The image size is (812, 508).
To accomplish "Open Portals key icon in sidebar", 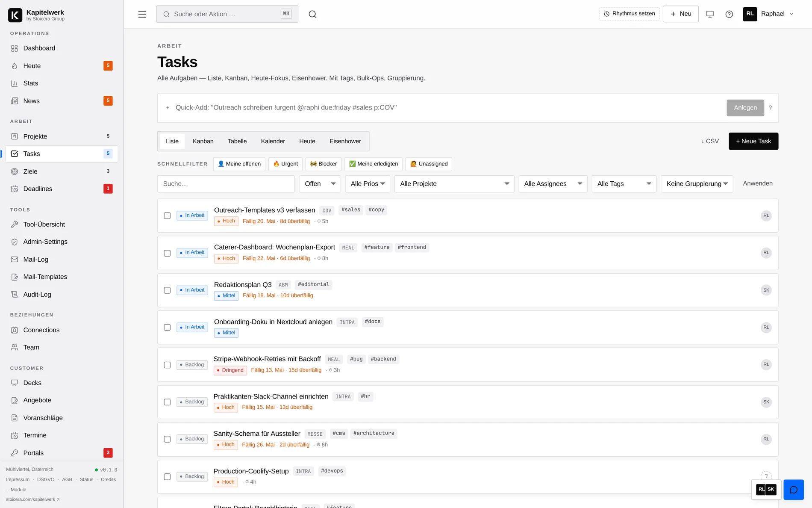I will (x=15, y=453).
